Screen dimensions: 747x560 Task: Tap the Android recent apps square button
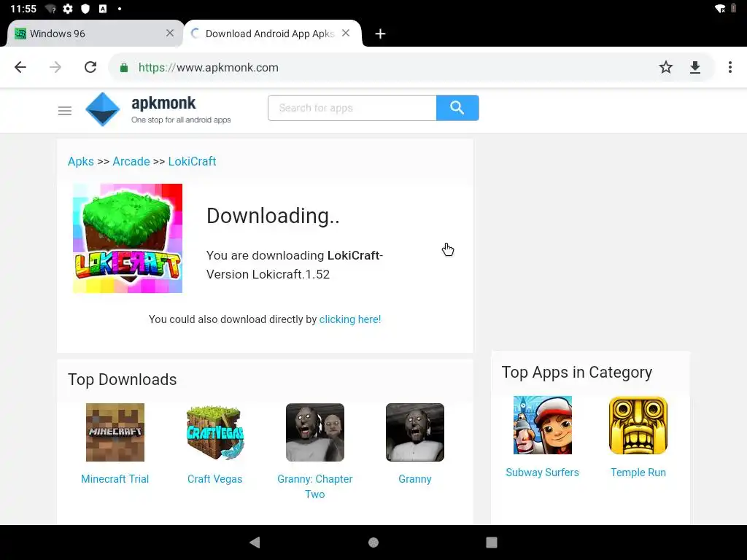point(492,542)
